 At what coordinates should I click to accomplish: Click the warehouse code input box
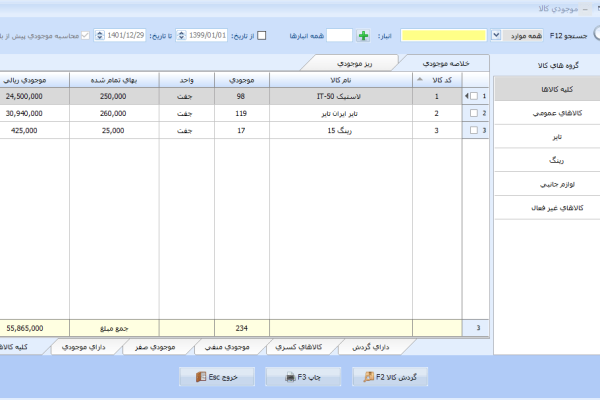[339, 36]
